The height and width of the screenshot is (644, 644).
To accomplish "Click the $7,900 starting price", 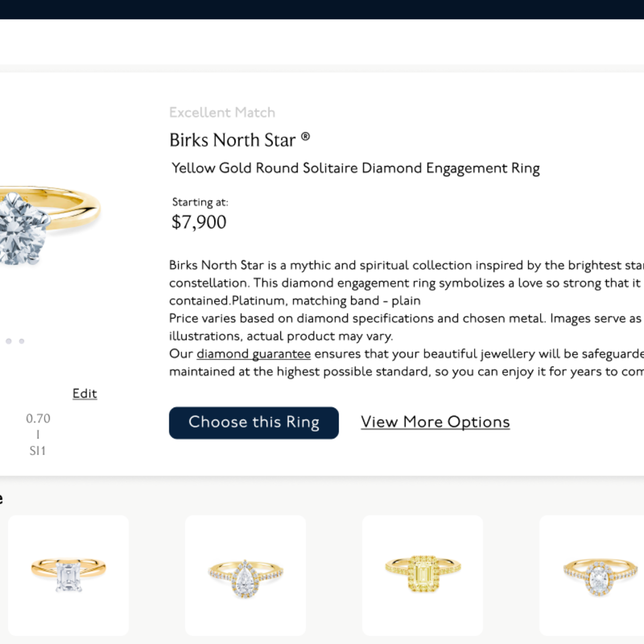I will coord(199,222).
